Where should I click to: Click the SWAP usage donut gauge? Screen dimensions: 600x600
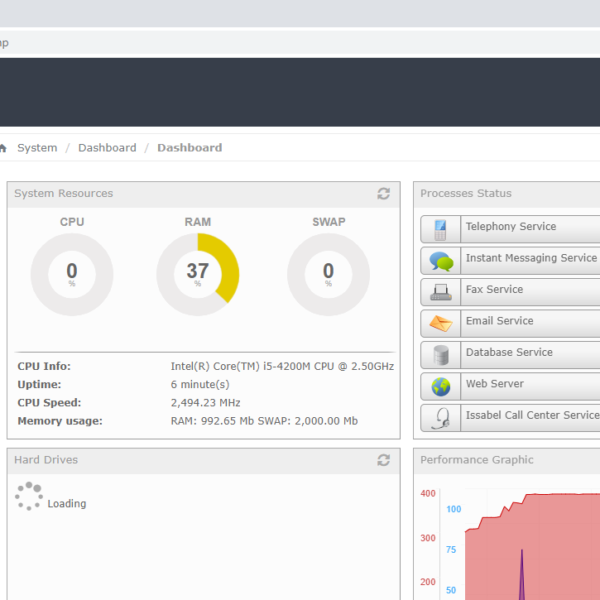(328, 274)
